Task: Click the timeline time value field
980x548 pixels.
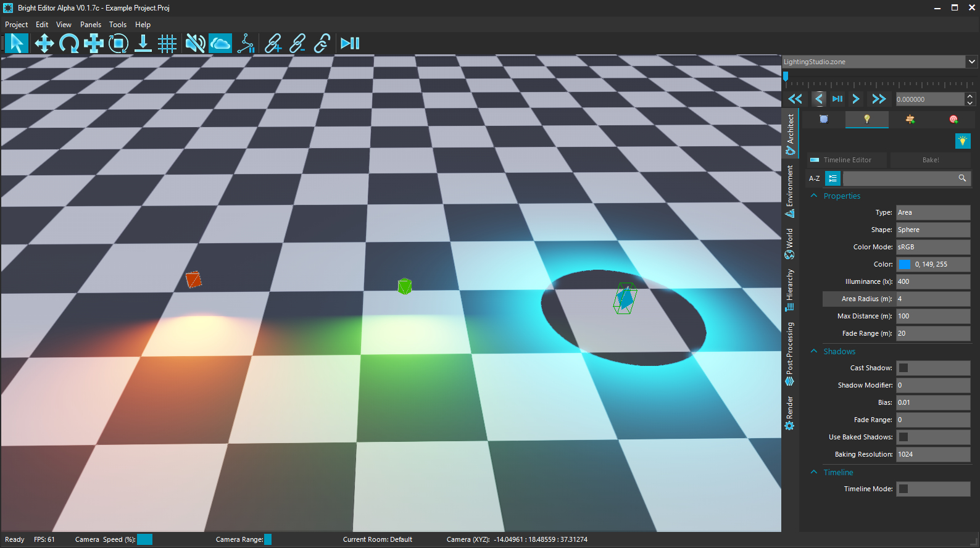Action: (929, 99)
